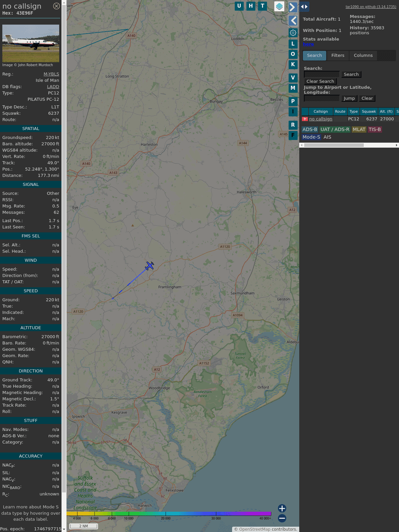
Task: Open the Columns tab
Action: point(363,56)
